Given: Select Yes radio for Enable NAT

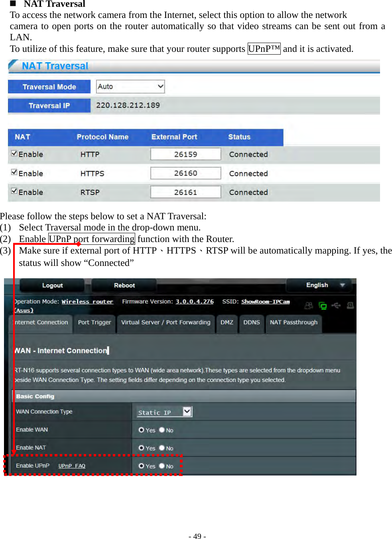Looking at the screenshot, I should pyautogui.click(x=141, y=448).
